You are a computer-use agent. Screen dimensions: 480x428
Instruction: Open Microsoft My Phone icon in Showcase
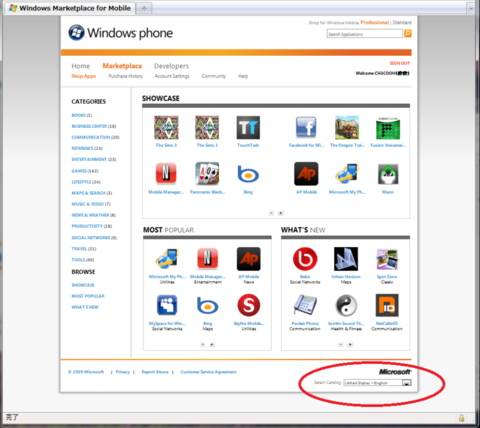tap(347, 174)
